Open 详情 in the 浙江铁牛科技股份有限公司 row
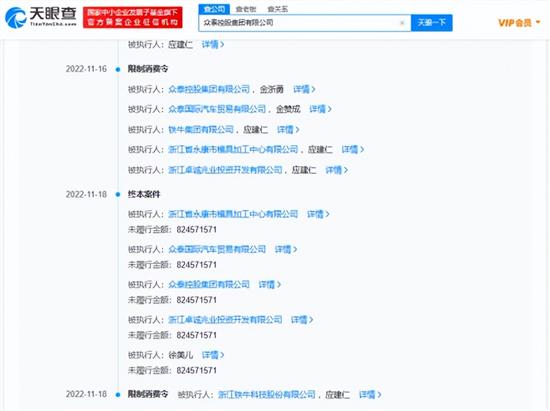The width and height of the screenshot is (550, 411). (370, 395)
